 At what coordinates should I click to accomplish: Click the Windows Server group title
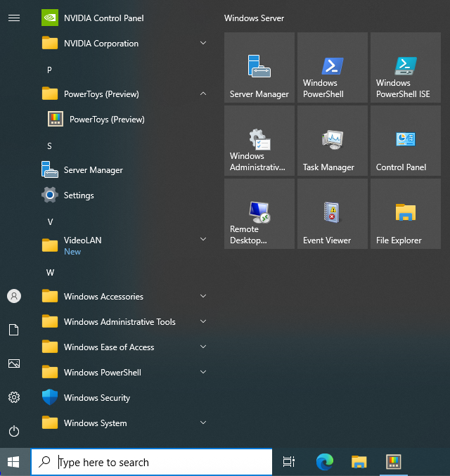pyautogui.click(x=254, y=18)
